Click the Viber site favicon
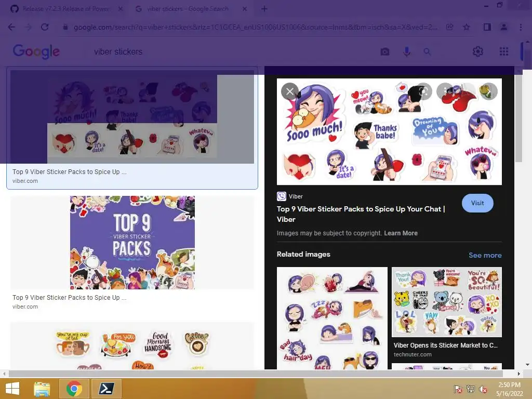This screenshot has width=532, height=399. pos(281,196)
